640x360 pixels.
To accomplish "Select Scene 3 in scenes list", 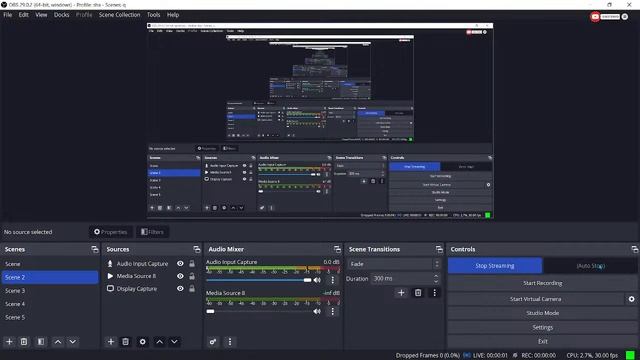I will (49, 291).
